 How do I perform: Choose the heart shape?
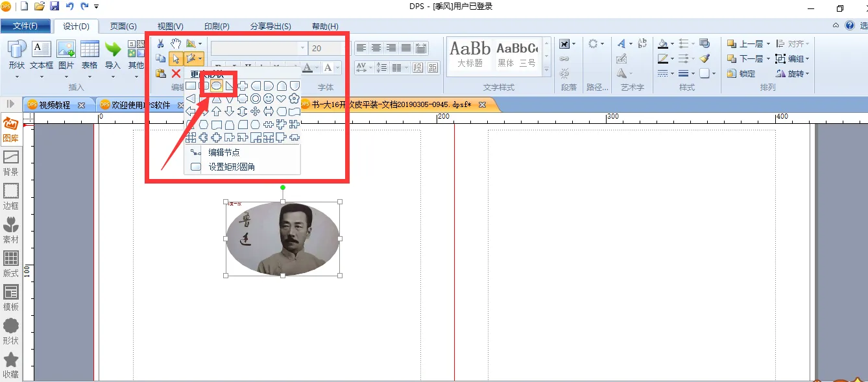pos(282,99)
